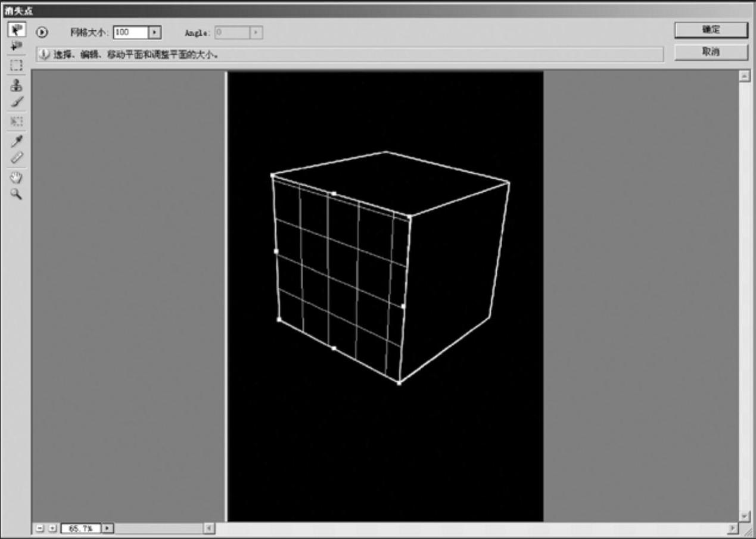This screenshot has height=539, width=756.
Task: Select the Stamp tool
Action: pos(16,85)
